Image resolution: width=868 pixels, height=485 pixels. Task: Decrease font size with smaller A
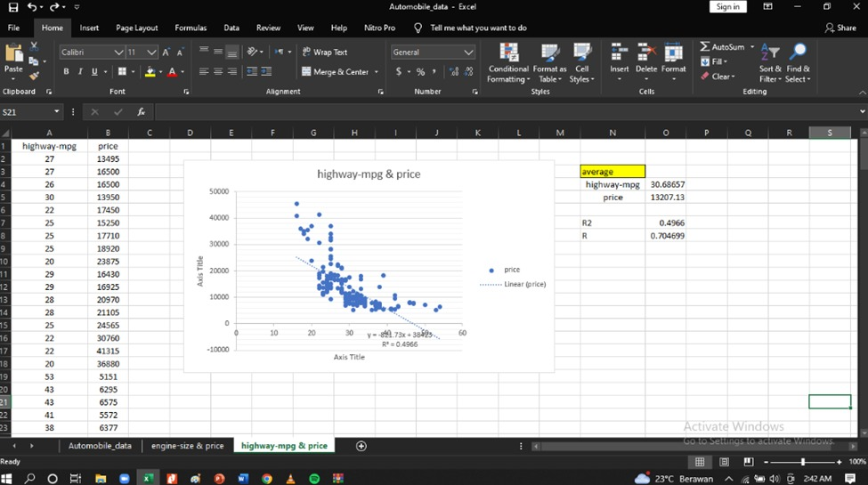pos(180,52)
